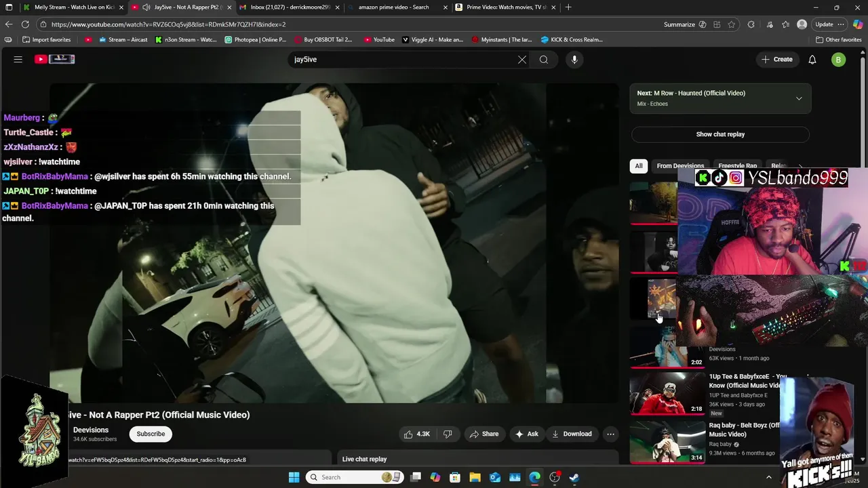The height and width of the screenshot is (488, 868).
Task: Open the Windows Start menu
Action: (294, 477)
